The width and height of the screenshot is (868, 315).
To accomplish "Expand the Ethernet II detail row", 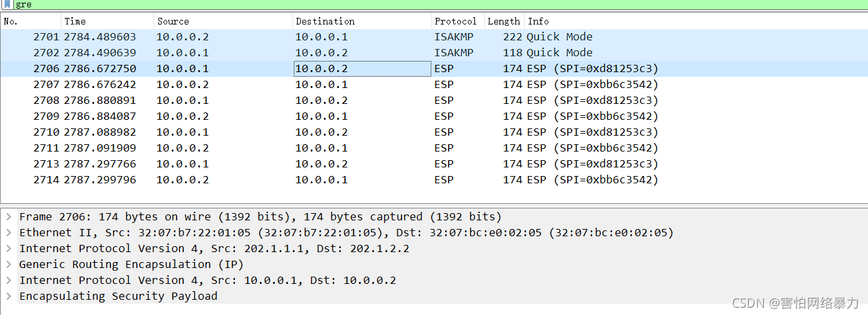I will 9,233.
